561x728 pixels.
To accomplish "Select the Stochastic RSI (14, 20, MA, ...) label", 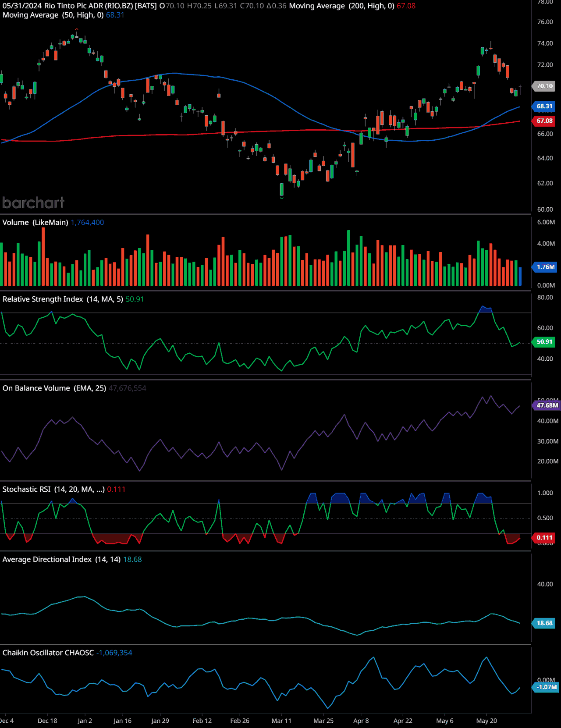I will click(53, 489).
